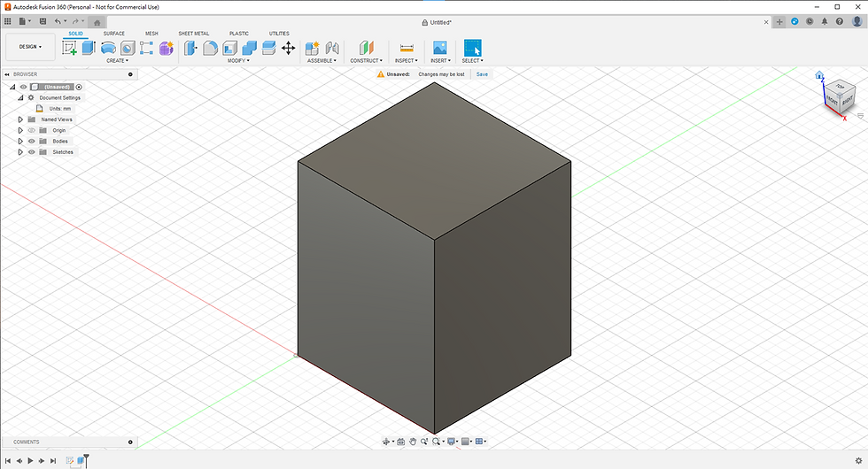Collapse the Document Settings node
Viewport: 868px width, 469px height.
click(x=20, y=98)
